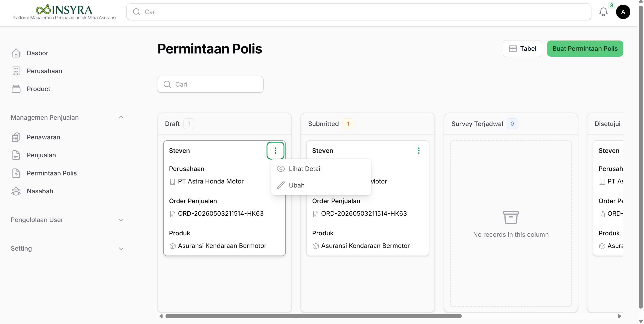The width and height of the screenshot is (644, 324).
Task: Click the Product icon in sidebar
Action: [x=16, y=89]
